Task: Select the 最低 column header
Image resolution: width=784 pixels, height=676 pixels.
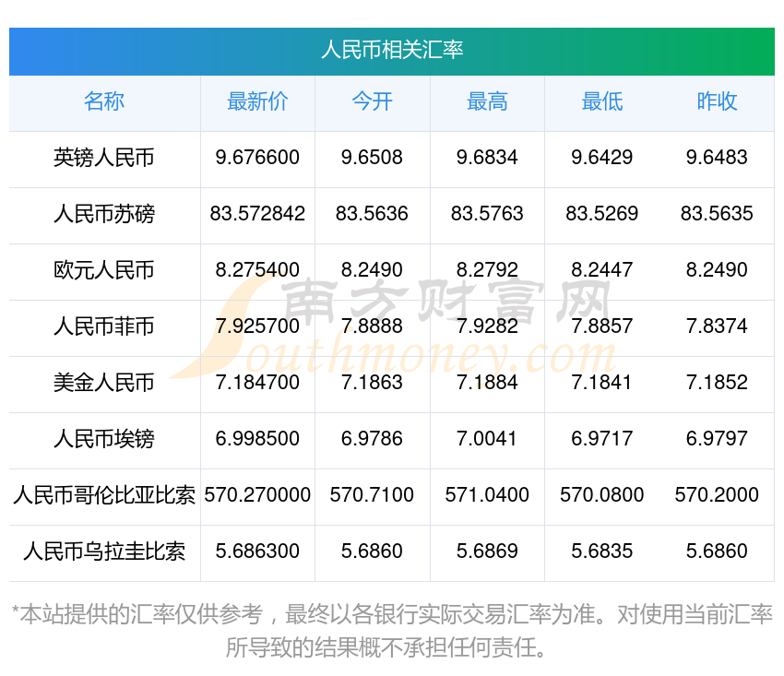Action: click(x=602, y=101)
